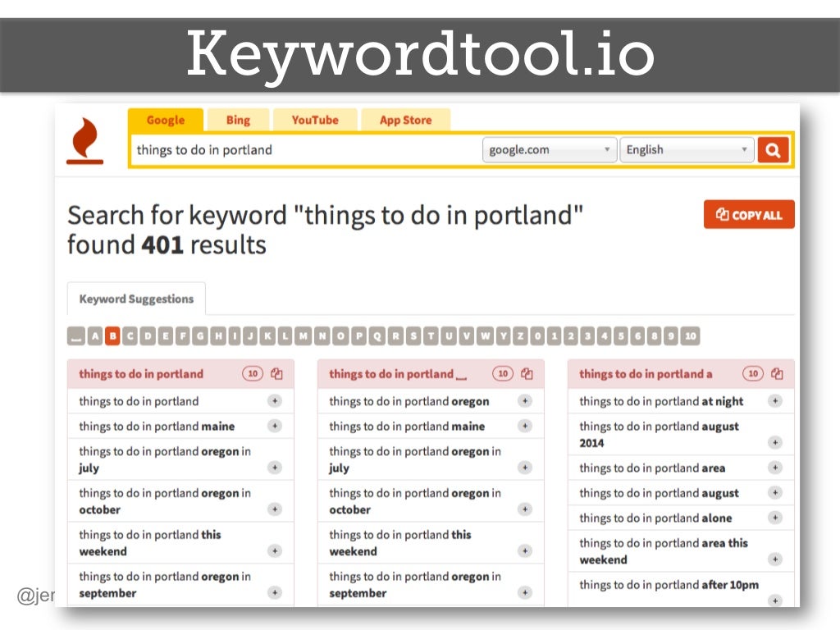Open the google.com domain dropdown
This screenshot has width=840, height=630.
(549, 150)
